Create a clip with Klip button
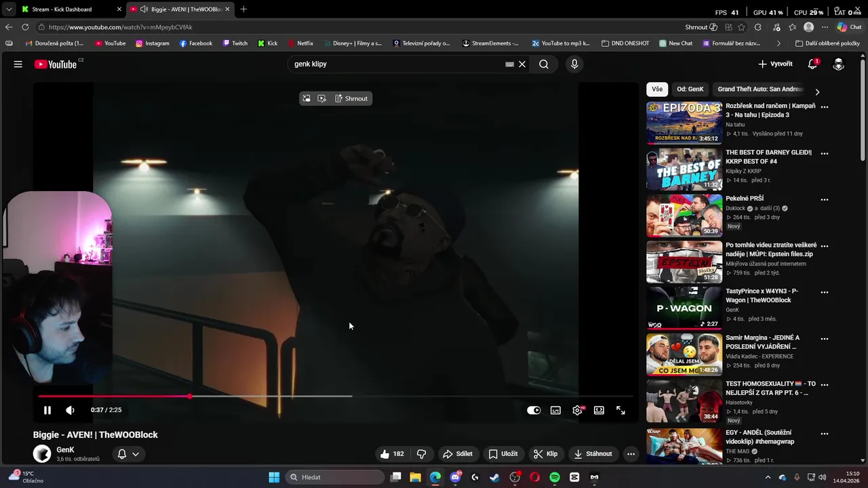868x488 pixels. (546, 454)
